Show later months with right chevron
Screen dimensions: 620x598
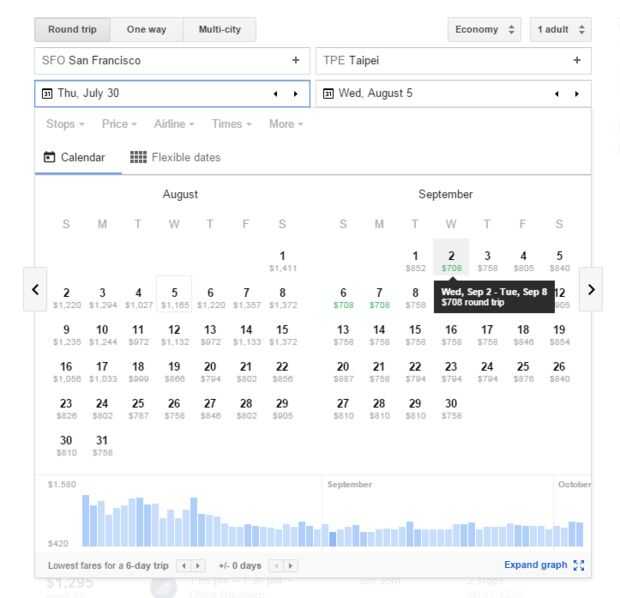591,289
